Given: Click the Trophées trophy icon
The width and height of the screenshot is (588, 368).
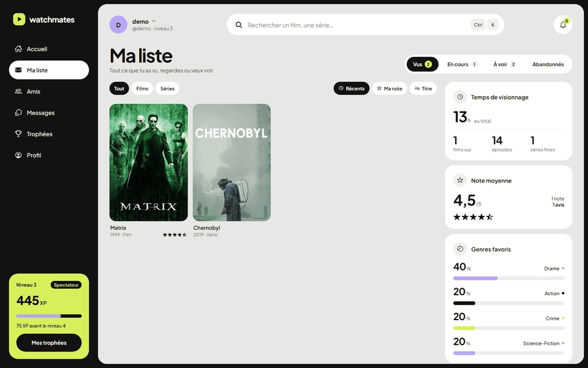Looking at the screenshot, I should [x=18, y=134].
